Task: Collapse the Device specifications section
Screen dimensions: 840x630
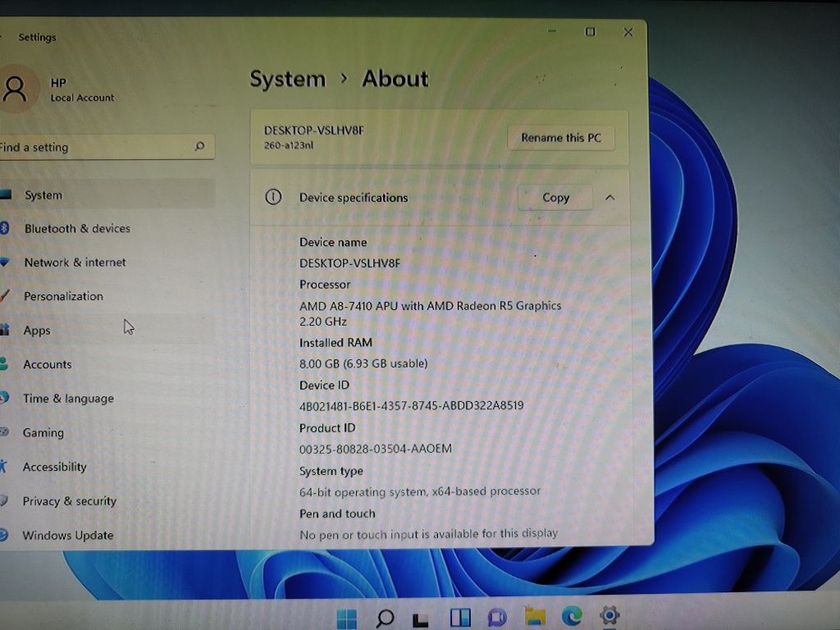Action: click(610, 198)
